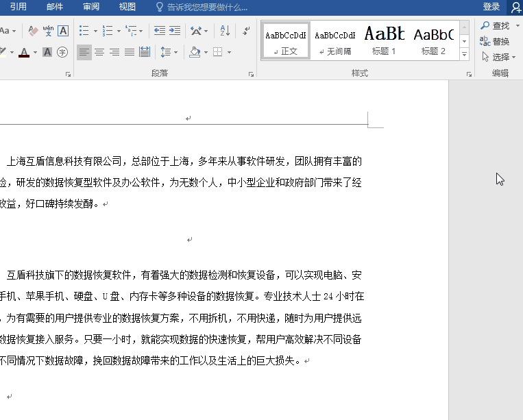Expand the line spacing dropdown
This screenshot has width=523, height=420.
click(175, 52)
